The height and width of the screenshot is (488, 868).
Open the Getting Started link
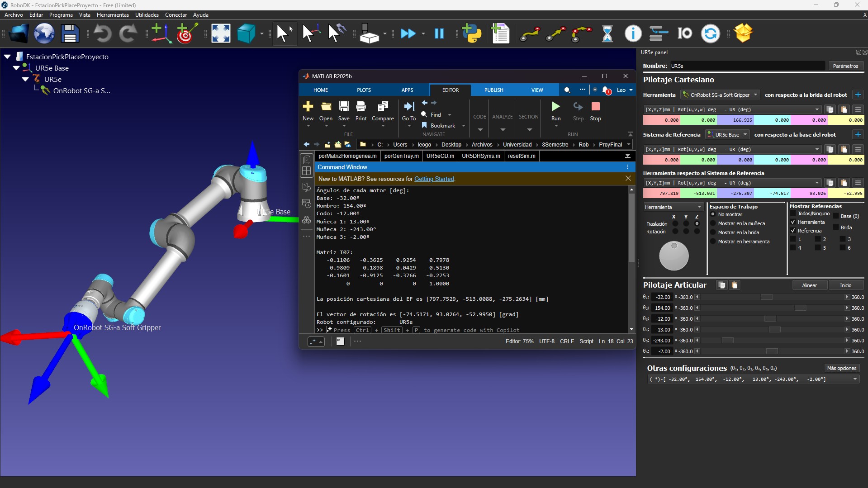point(434,179)
